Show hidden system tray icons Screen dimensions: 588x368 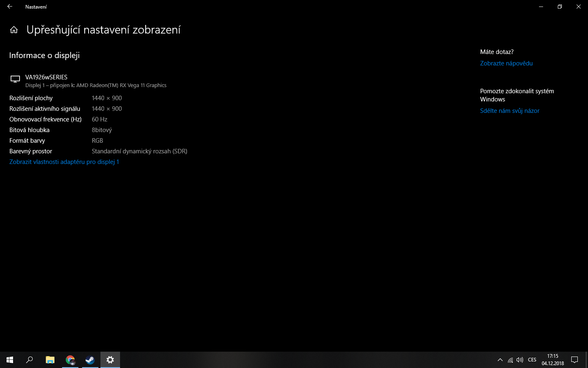click(500, 360)
